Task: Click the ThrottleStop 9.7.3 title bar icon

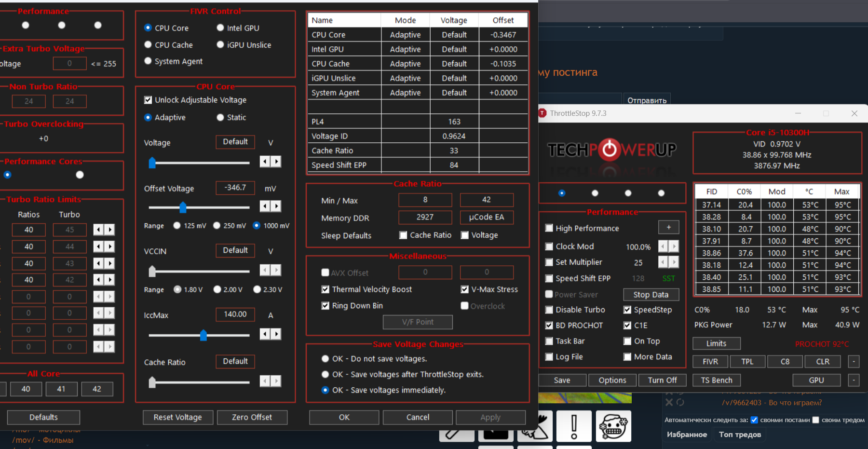Action: pos(542,113)
